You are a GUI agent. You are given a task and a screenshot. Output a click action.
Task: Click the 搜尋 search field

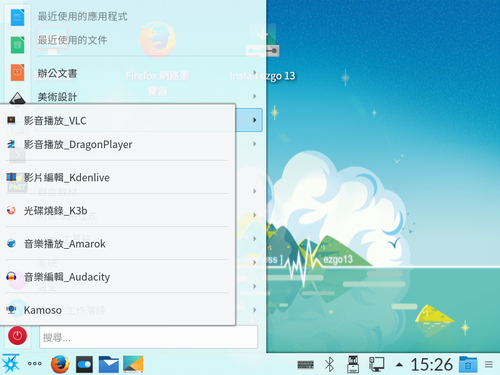pyautogui.click(x=149, y=337)
